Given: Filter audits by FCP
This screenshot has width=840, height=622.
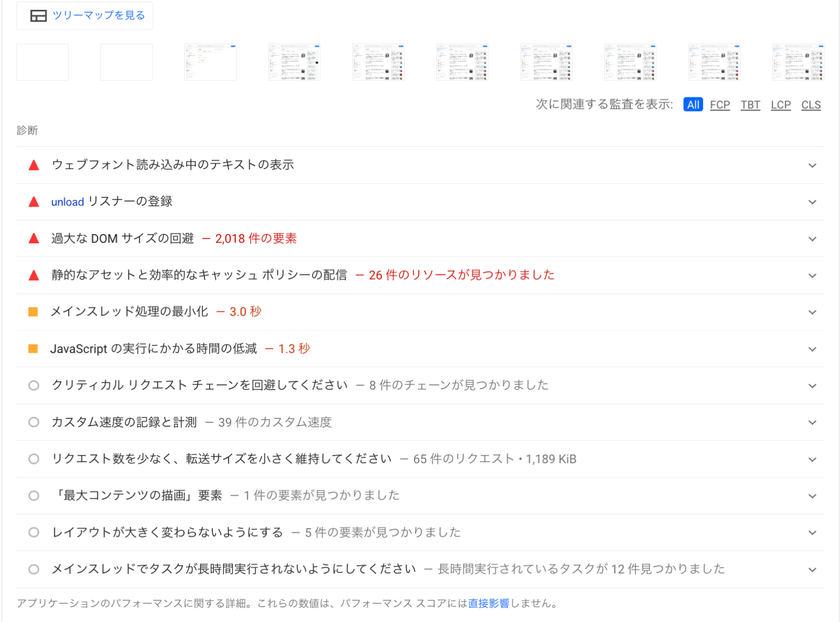Looking at the screenshot, I should (720, 105).
